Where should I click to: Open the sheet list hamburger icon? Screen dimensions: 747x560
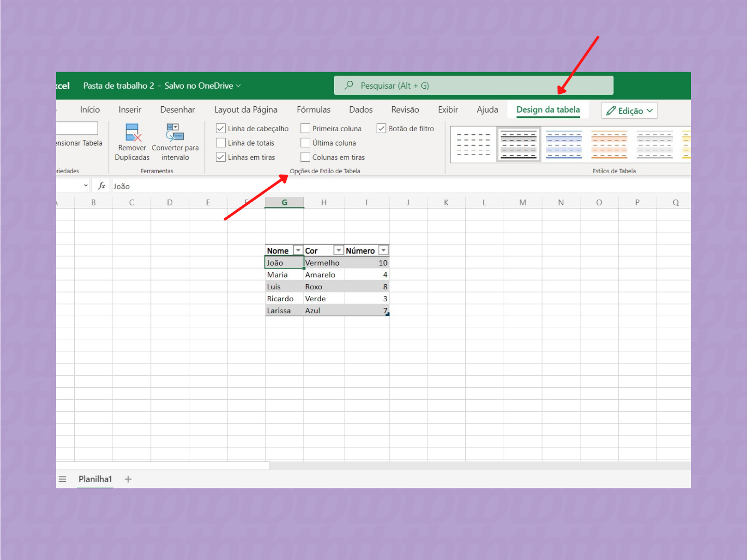[x=63, y=479]
